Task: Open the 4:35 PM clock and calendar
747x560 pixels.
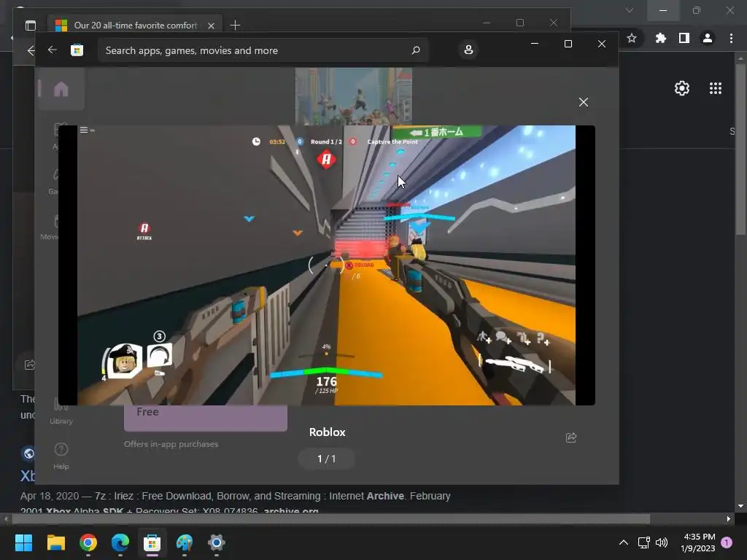Action: point(698,542)
